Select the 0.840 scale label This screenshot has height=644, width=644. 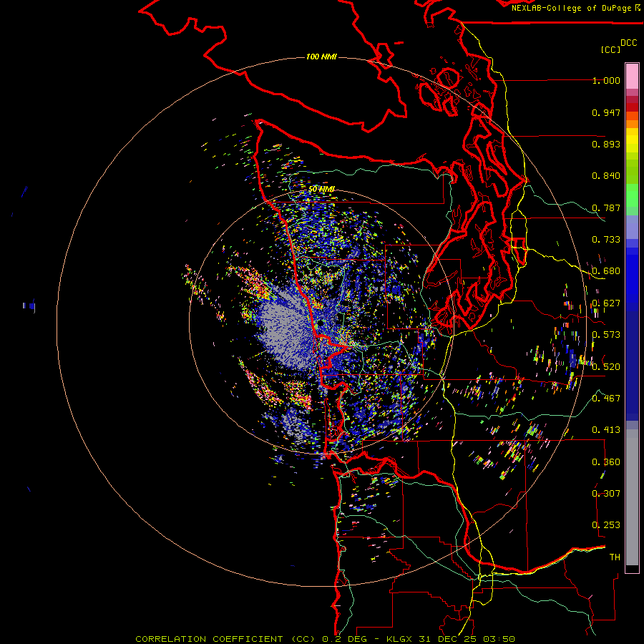click(606, 176)
